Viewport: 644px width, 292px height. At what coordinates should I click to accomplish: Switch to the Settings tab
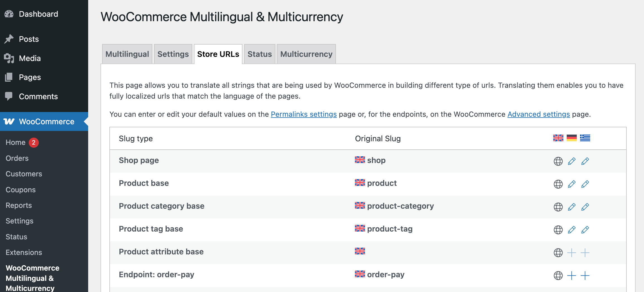tap(173, 54)
